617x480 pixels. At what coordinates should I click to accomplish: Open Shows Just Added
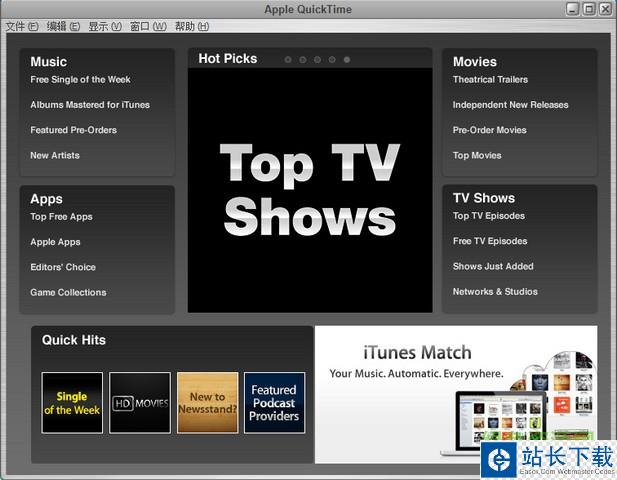[x=493, y=266]
